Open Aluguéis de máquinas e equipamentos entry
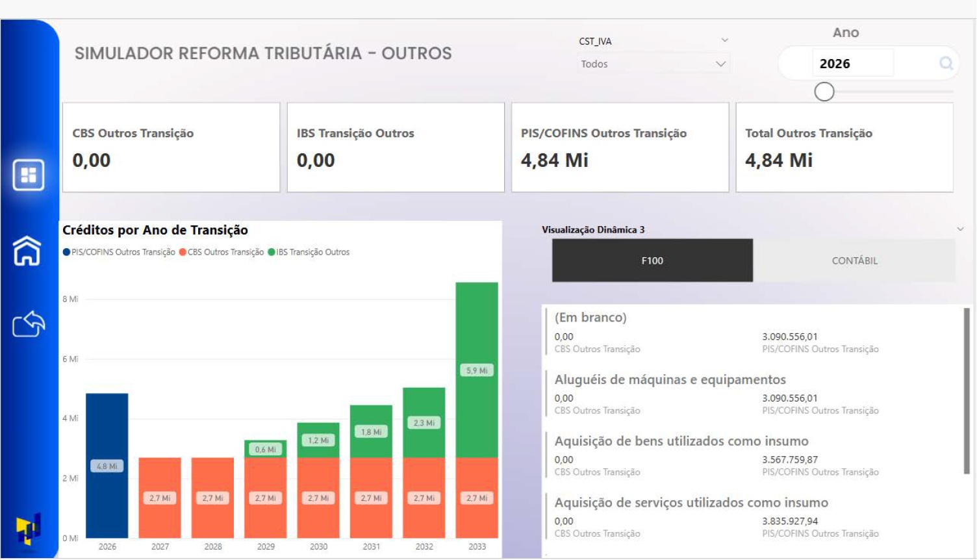This screenshot has height=560, width=977. [x=670, y=379]
